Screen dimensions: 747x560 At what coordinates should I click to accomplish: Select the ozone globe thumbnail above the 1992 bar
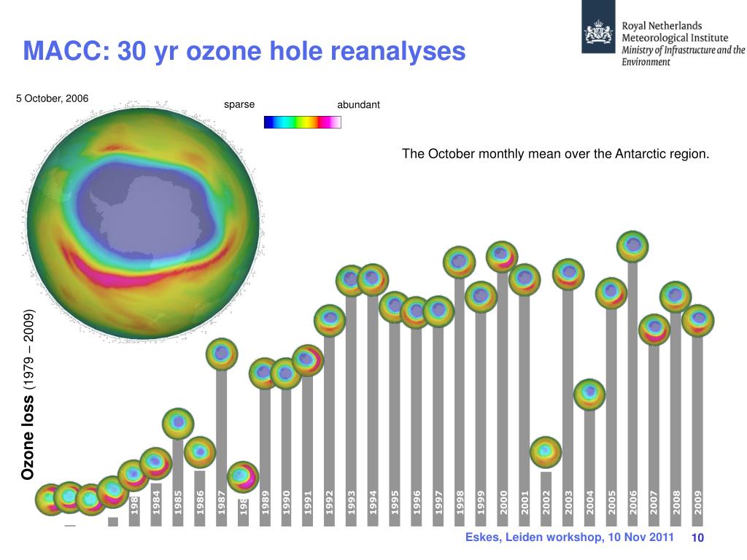click(330, 321)
